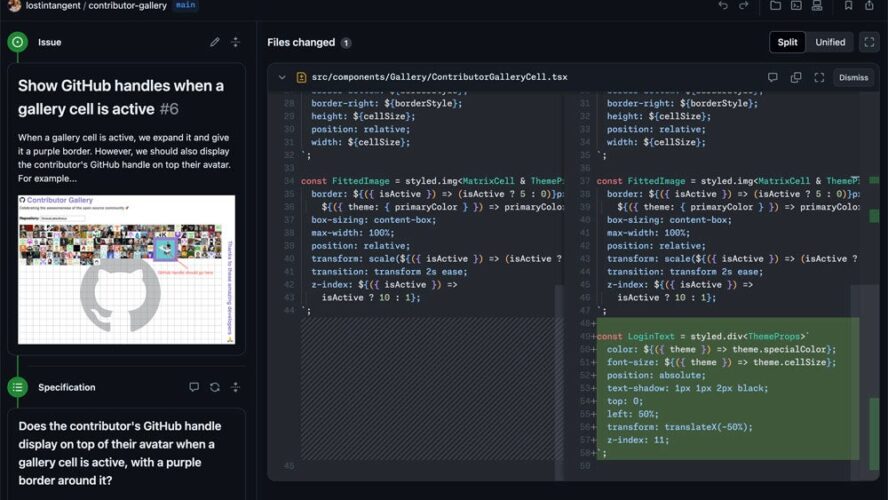
Task: Edit the Issue with the pencil icon
Action: click(x=215, y=42)
